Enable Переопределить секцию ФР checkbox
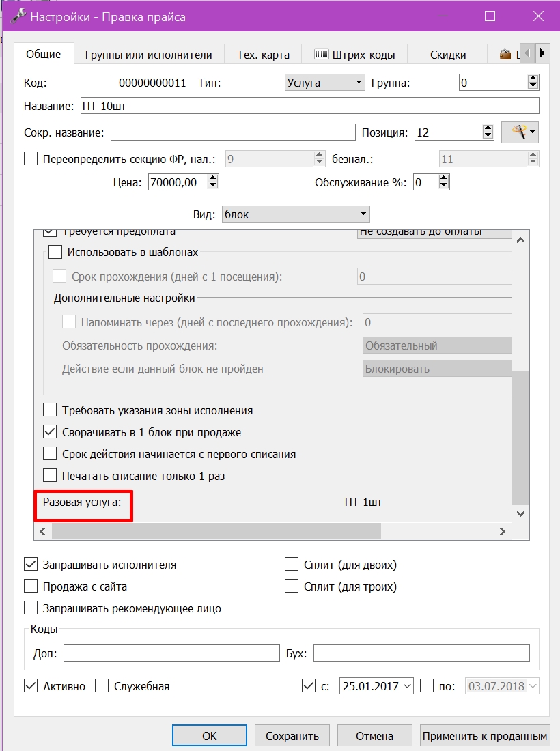 click(x=31, y=158)
